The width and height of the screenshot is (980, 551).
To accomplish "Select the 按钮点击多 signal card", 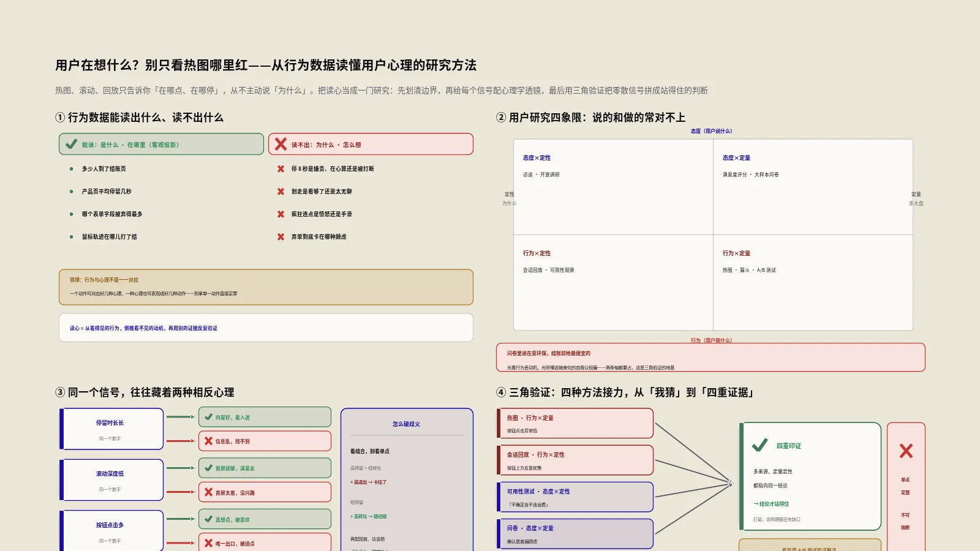I will [x=111, y=531].
